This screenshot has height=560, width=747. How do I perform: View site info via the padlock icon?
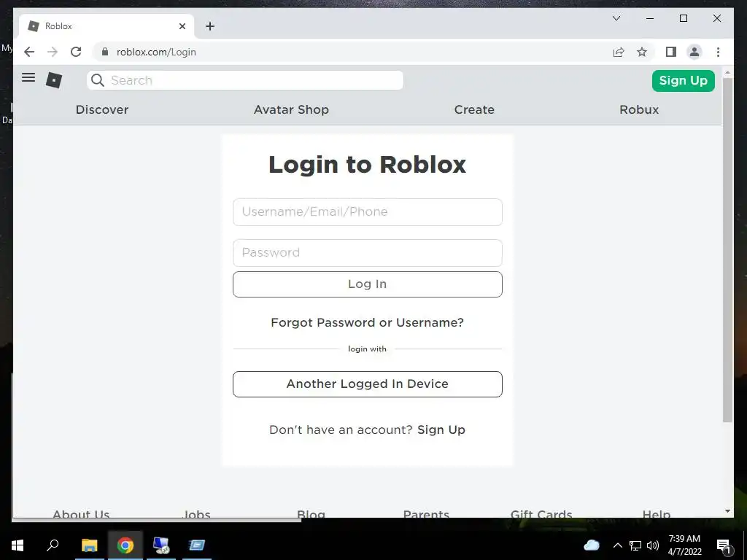point(105,52)
